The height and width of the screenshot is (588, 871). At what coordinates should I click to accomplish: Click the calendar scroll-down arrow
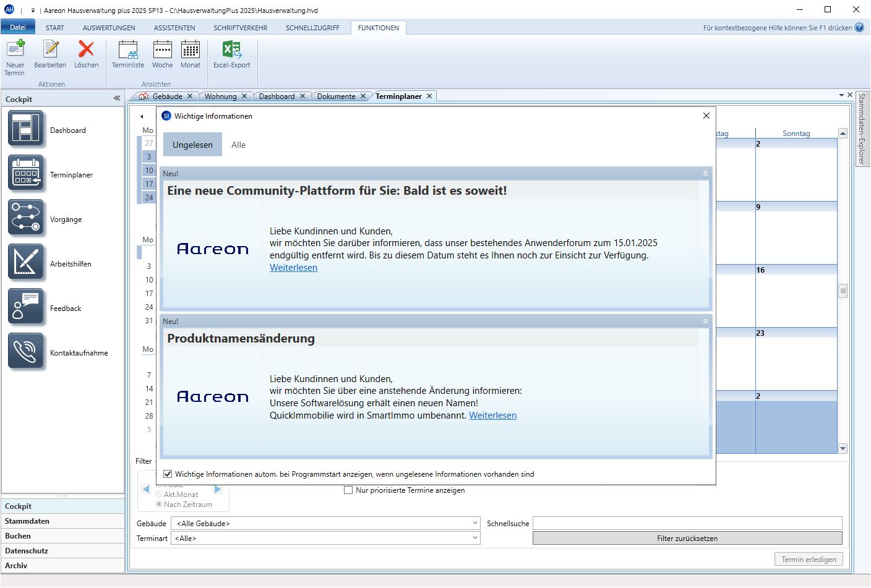(x=843, y=448)
